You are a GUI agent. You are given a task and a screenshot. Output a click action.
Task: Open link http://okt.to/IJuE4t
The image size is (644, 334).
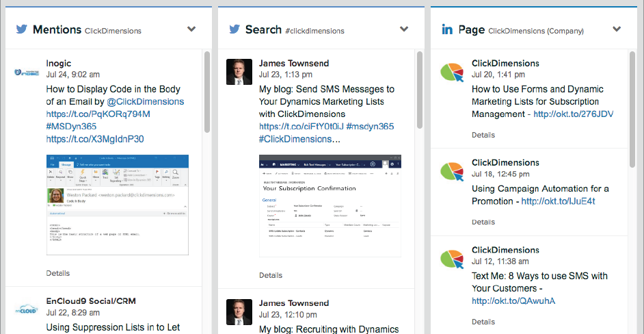tap(558, 201)
